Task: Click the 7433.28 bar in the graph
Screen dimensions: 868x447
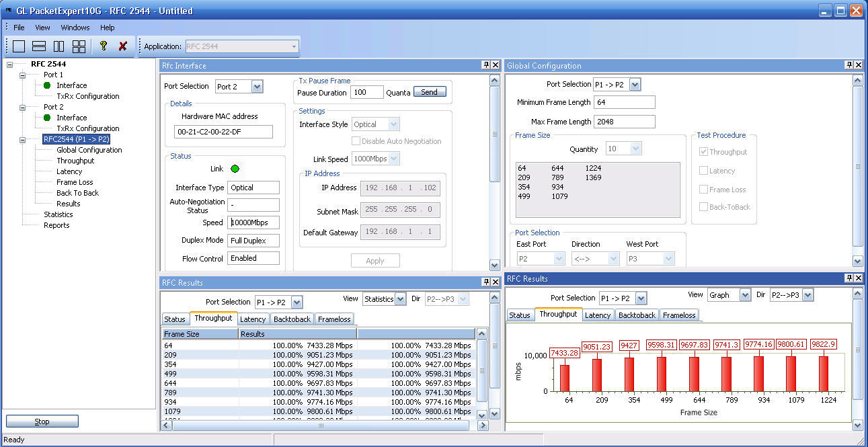Action: point(565,378)
